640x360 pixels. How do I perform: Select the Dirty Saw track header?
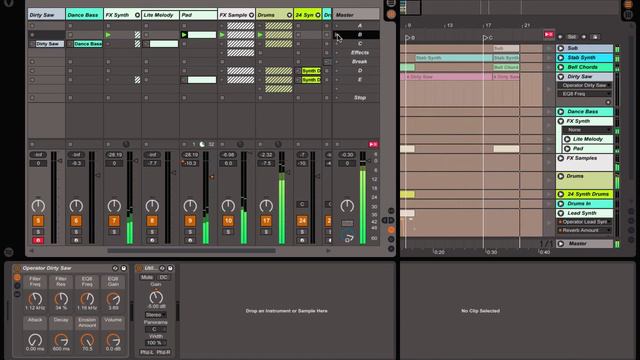click(x=46, y=15)
